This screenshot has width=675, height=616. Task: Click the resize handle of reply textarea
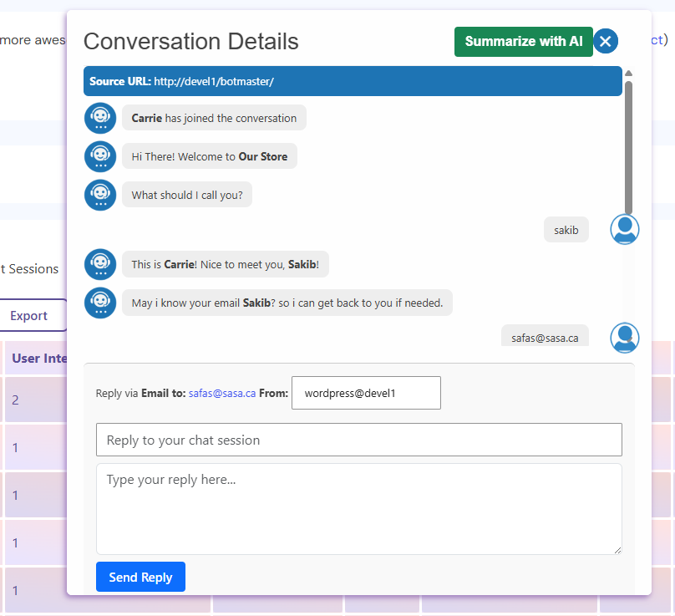coord(617,550)
